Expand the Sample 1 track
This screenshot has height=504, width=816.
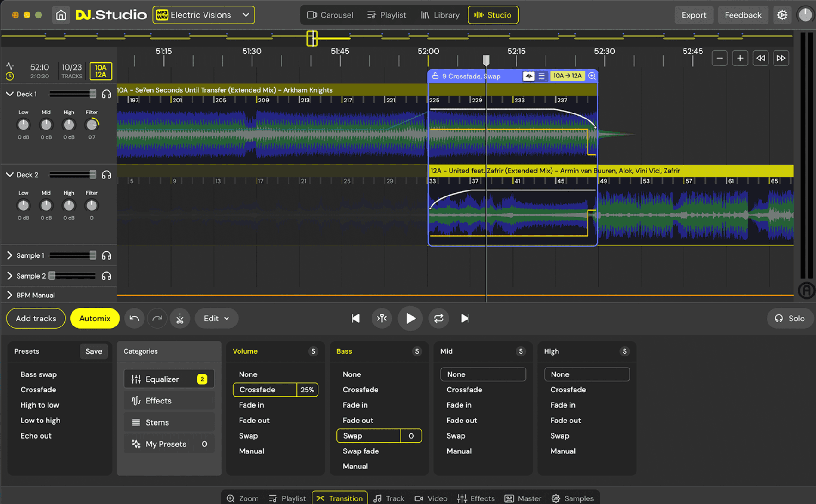pyautogui.click(x=10, y=255)
